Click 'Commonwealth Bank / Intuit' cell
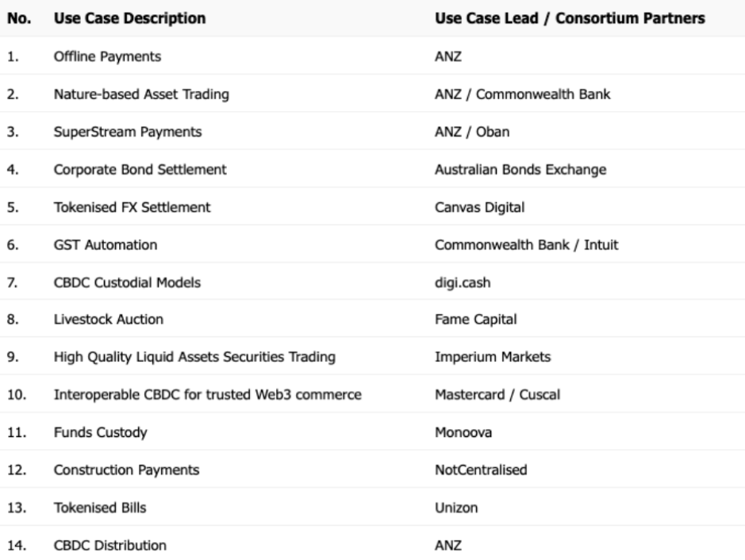 point(527,244)
